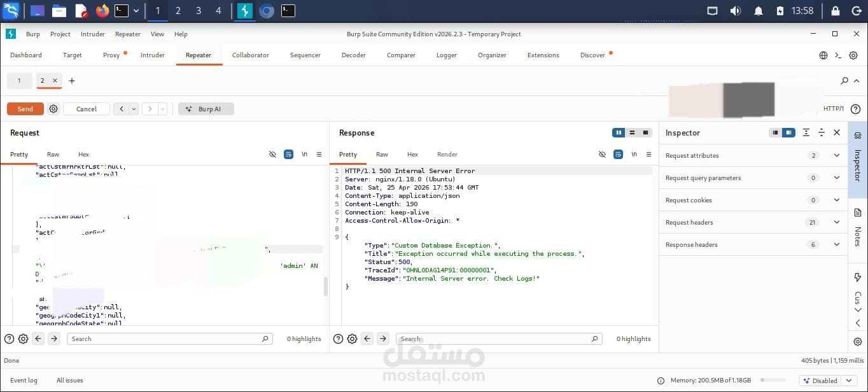Open Burp AI
Viewport: 868px width, 392px height.
[206, 109]
